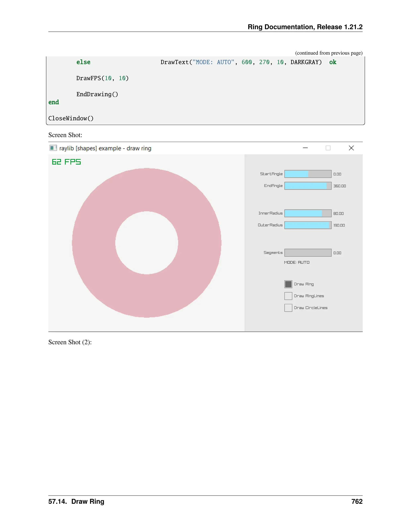The image size is (411, 532).
Task: Adjust the StartAngle slider
Action: [x=308, y=174]
